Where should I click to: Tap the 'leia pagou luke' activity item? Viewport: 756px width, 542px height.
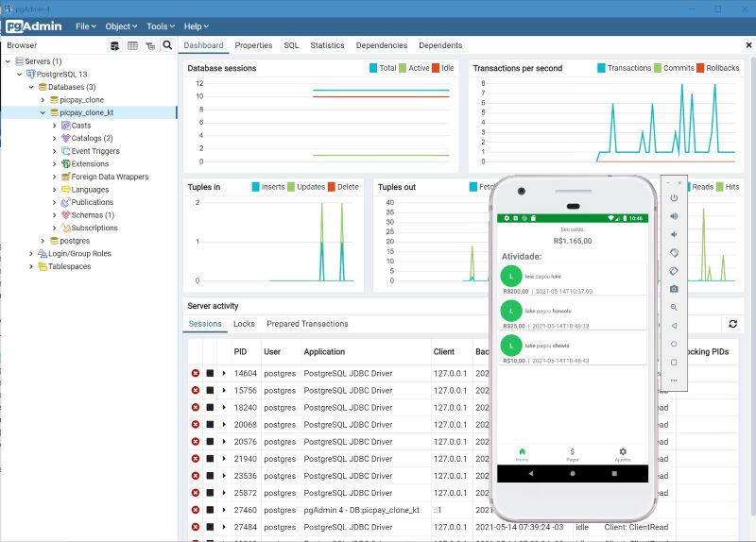[x=573, y=279]
